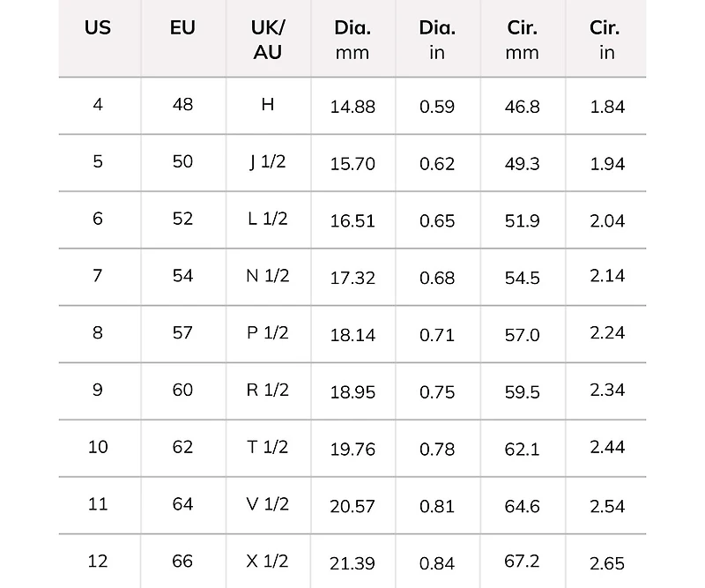The image size is (705, 588).
Task: Click diameter value 17.32 mm
Action: [352, 278]
